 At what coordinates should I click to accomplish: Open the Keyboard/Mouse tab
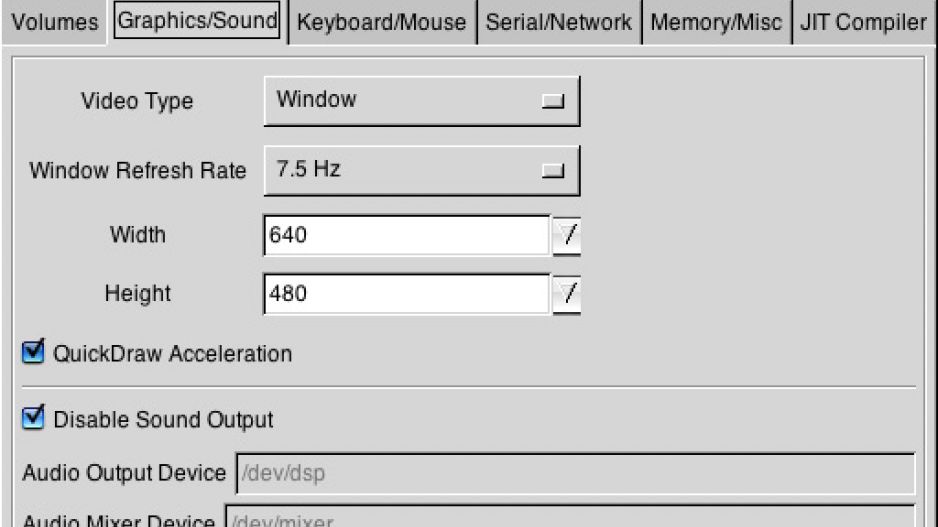tap(382, 23)
